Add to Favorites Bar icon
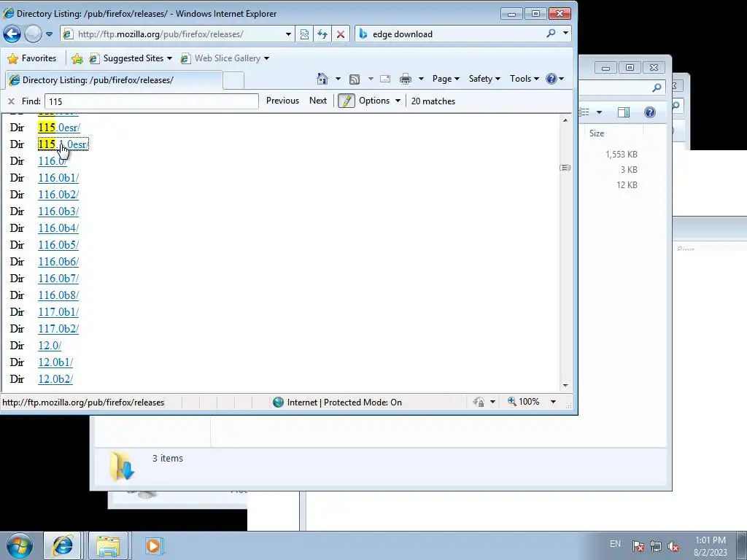Screen dimensions: 747x560 click(77, 58)
